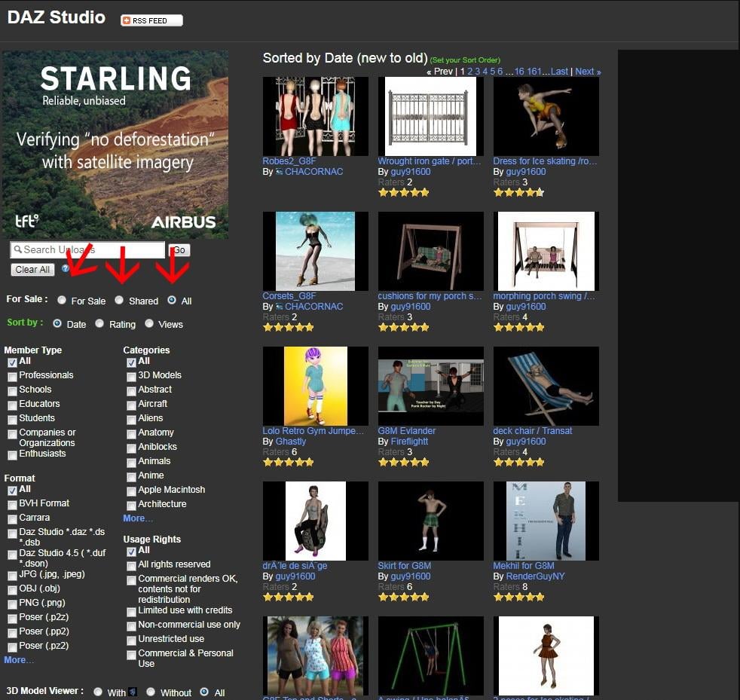Image resolution: width=740 pixels, height=700 pixels.
Task: Click the Starling Airbus advertisement banner
Action: 115,145
